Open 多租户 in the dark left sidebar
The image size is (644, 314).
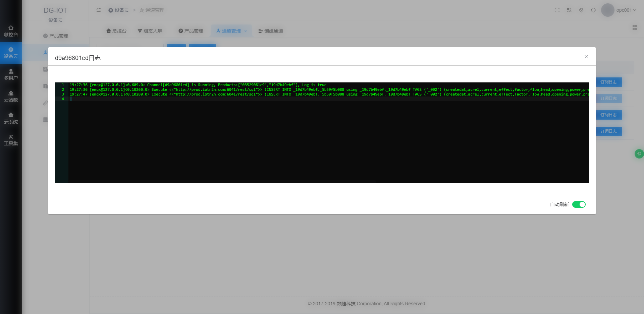pos(11,74)
